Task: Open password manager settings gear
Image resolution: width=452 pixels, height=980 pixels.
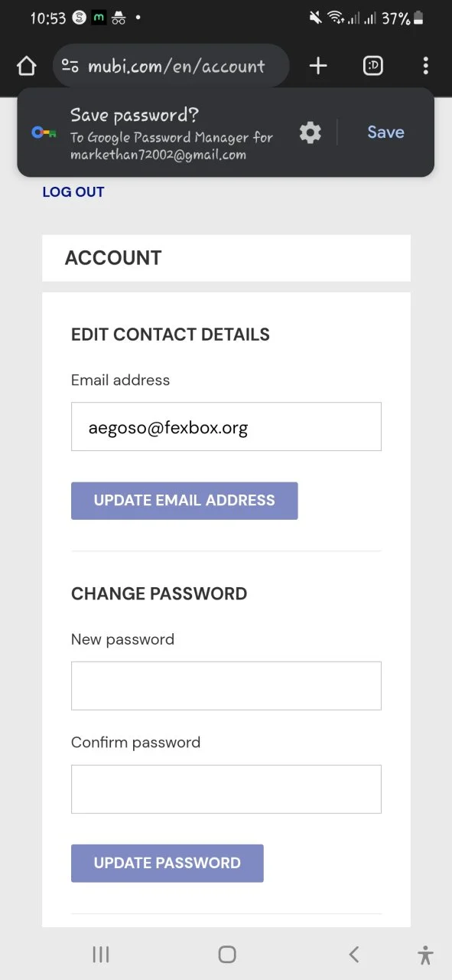Action: click(310, 132)
